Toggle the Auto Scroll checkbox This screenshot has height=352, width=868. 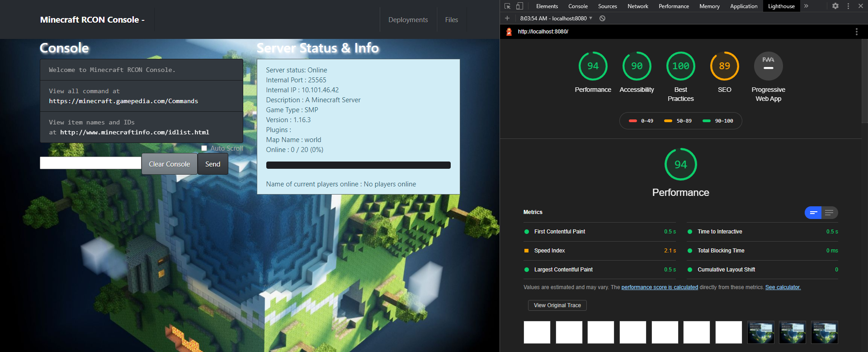pos(204,148)
